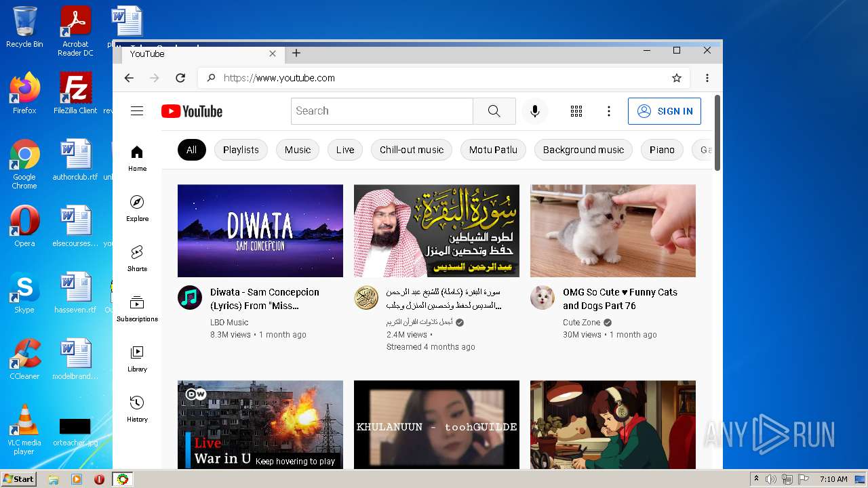Click browser back arrow
The image size is (868, 488).
click(x=129, y=78)
